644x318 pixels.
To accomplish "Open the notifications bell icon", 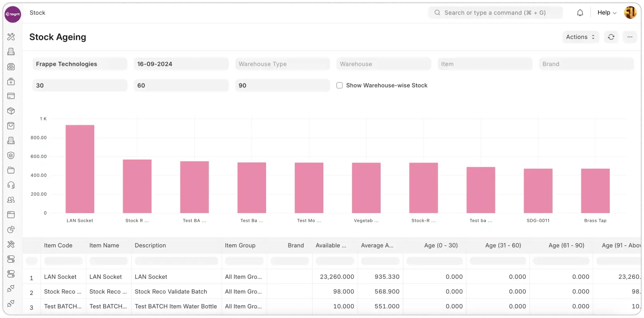I will (x=580, y=13).
